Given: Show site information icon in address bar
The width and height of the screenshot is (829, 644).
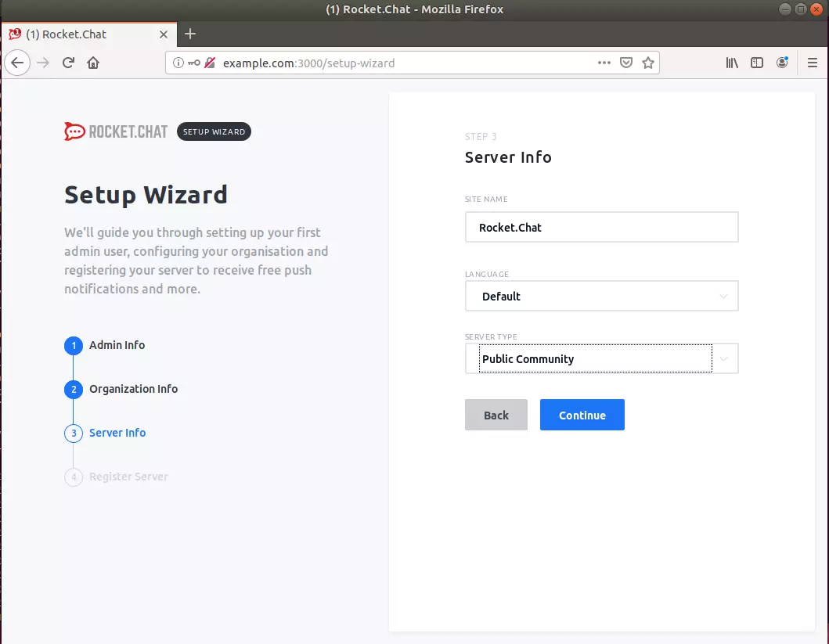Looking at the screenshot, I should (178, 63).
